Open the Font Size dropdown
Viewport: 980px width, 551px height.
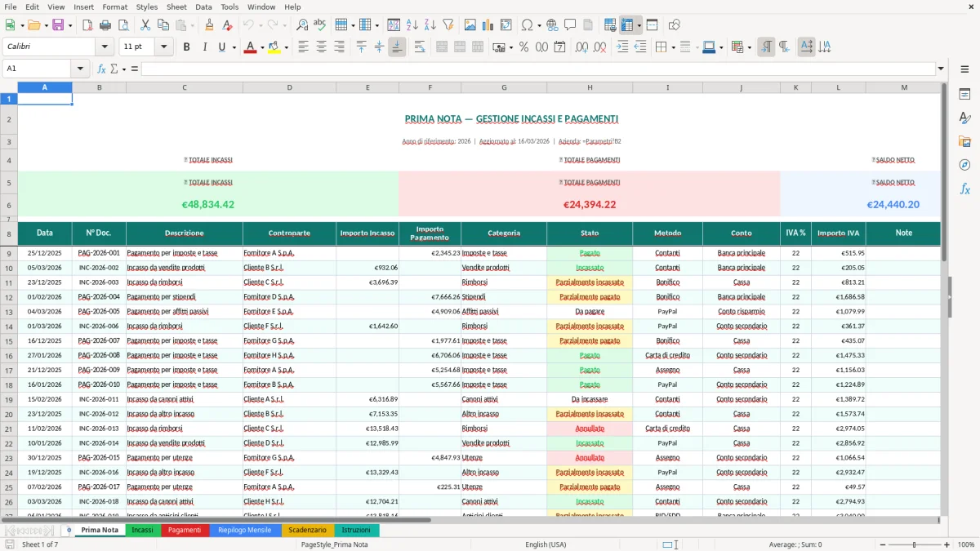(163, 47)
